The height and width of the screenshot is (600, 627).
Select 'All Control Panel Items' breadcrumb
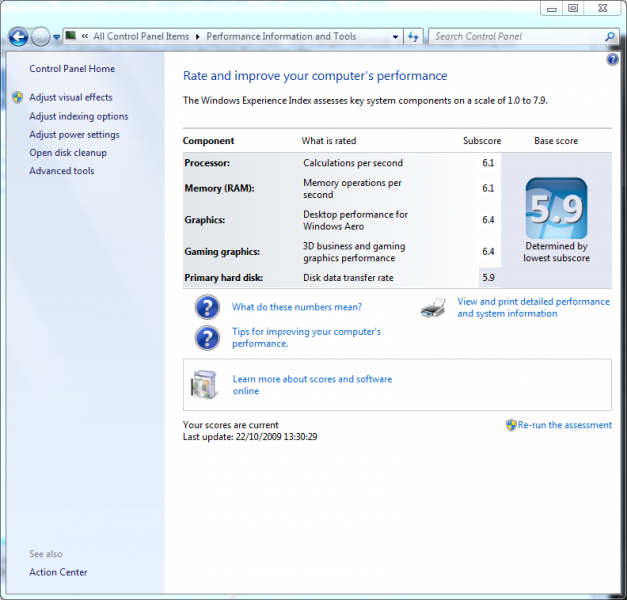[x=141, y=37]
